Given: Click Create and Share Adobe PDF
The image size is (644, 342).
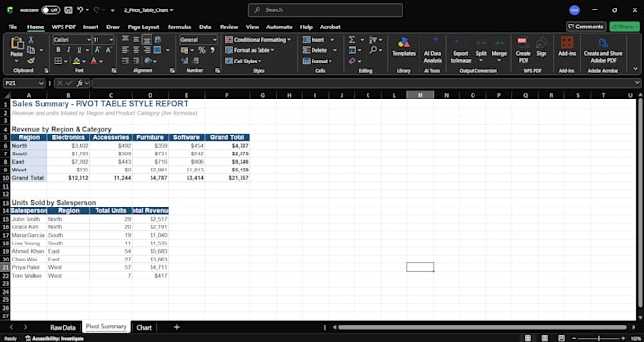Looking at the screenshot, I should pos(603,49).
